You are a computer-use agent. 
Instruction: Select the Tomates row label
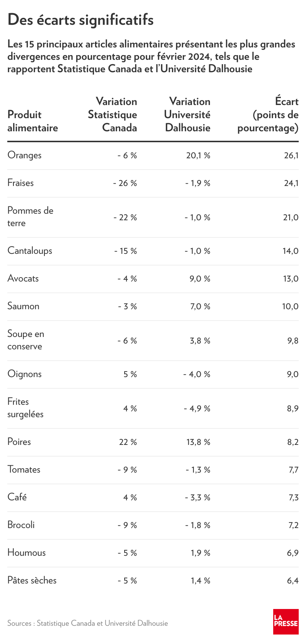[24, 470]
